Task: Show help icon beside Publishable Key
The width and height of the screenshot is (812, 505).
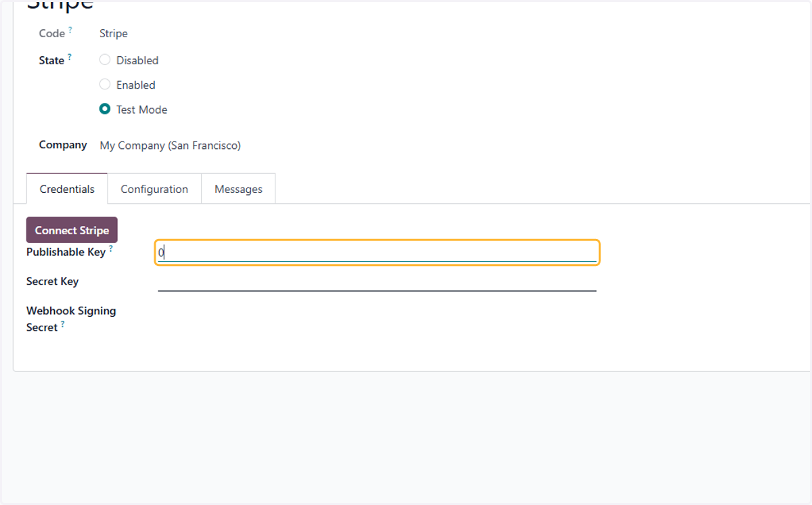Action: tap(111, 249)
